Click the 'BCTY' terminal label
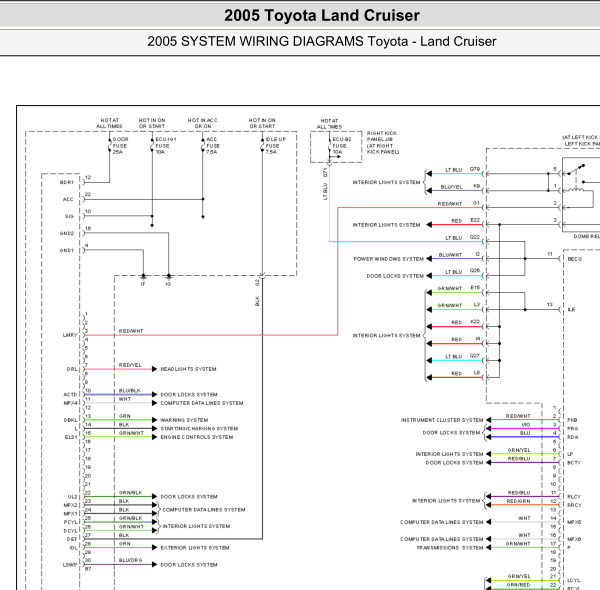Viewport: 600px width, 590px height. click(x=574, y=463)
